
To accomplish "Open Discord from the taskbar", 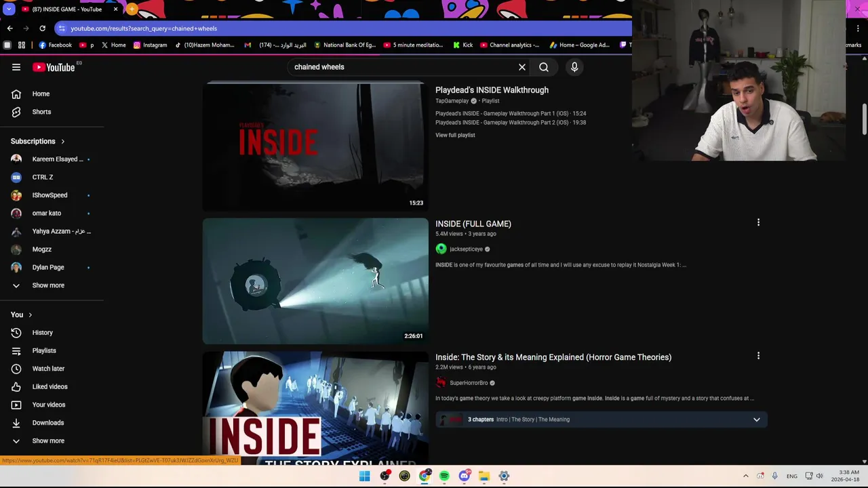I will point(464,476).
